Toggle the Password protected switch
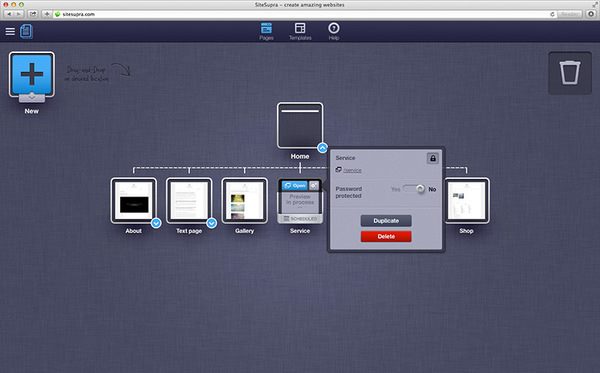 pos(414,189)
